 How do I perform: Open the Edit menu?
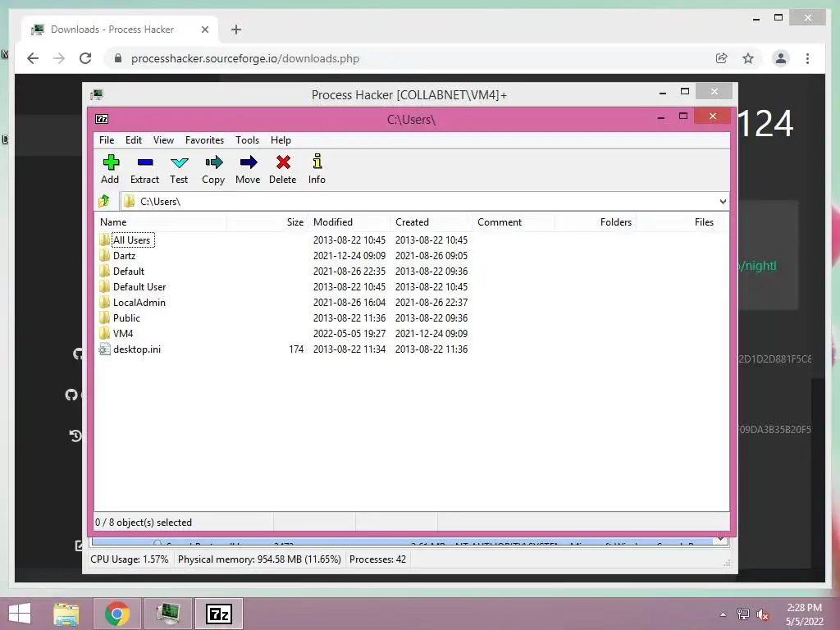(134, 140)
